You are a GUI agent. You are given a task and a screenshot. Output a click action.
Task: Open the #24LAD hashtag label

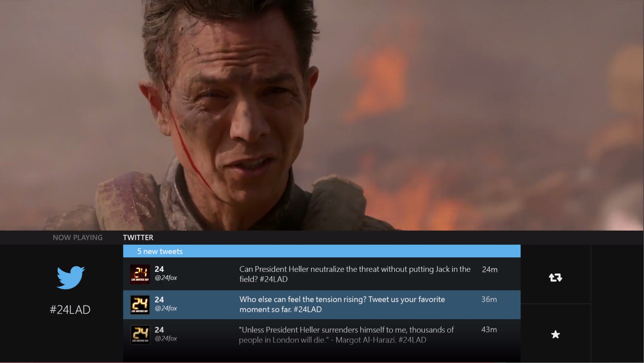point(70,310)
